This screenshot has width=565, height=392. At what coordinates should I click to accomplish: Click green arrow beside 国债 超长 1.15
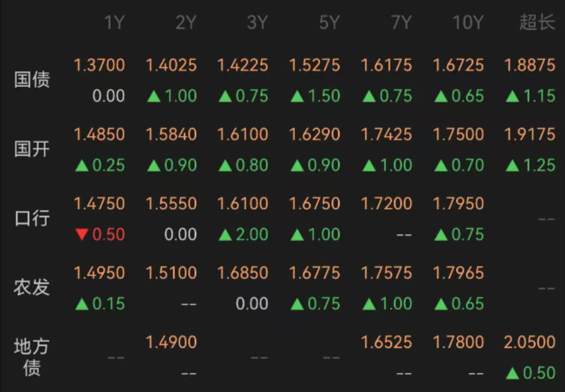pyautogui.click(x=512, y=96)
